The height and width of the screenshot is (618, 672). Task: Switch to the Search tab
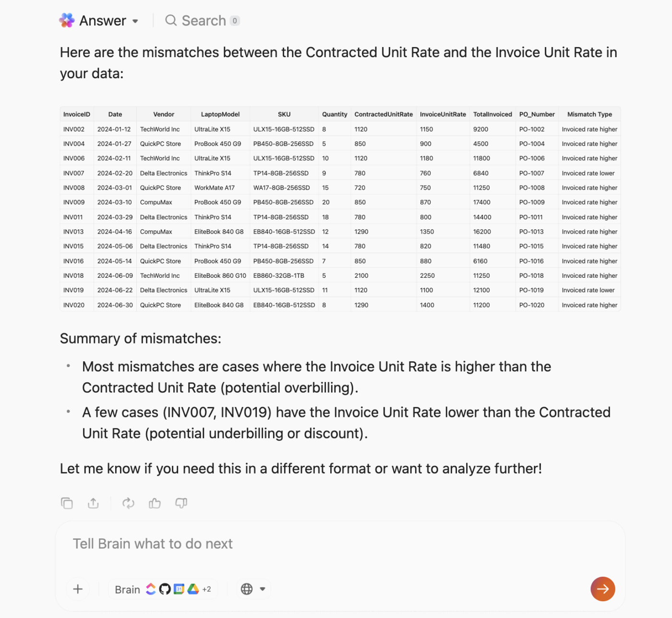pos(203,21)
